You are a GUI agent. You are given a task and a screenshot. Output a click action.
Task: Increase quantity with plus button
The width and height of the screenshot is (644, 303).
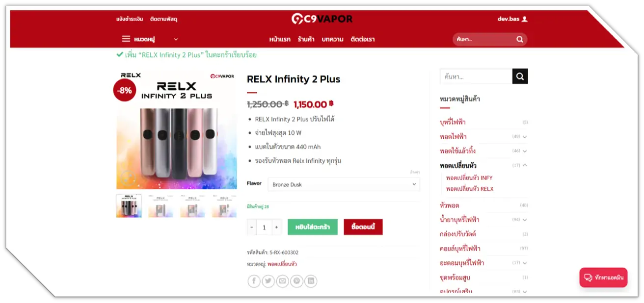coord(276,227)
